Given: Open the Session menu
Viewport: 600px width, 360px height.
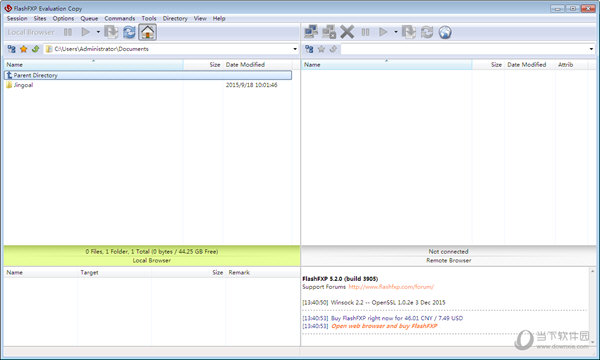Looking at the screenshot, I should 17,18.
